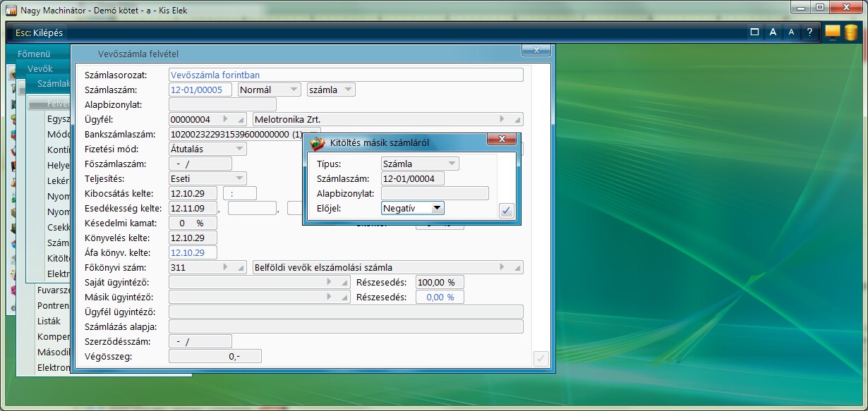
Task: Click the grey checkmark in Vevőszámla felvétel
Action: (541, 358)
